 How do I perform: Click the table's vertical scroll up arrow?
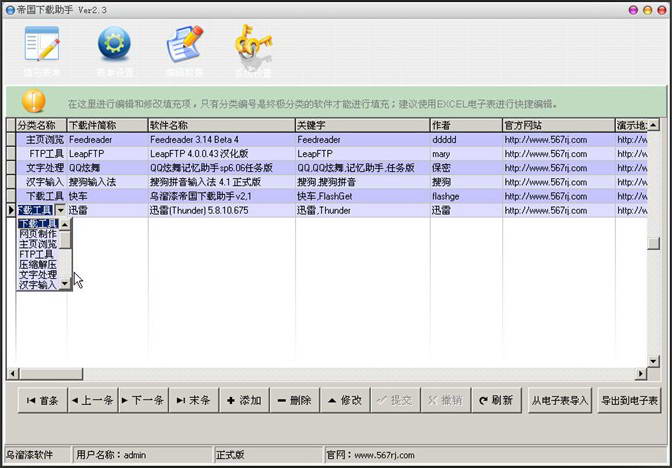(x=653, y=125)
